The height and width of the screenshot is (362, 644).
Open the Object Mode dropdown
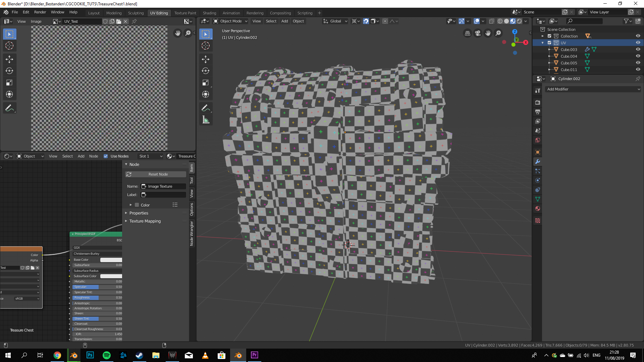pos(231,21)
